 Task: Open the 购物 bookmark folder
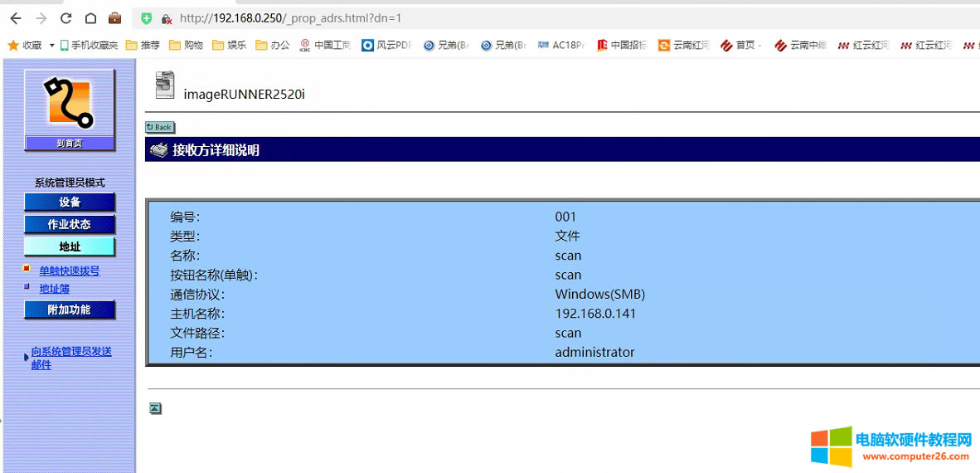click(186, 45)
